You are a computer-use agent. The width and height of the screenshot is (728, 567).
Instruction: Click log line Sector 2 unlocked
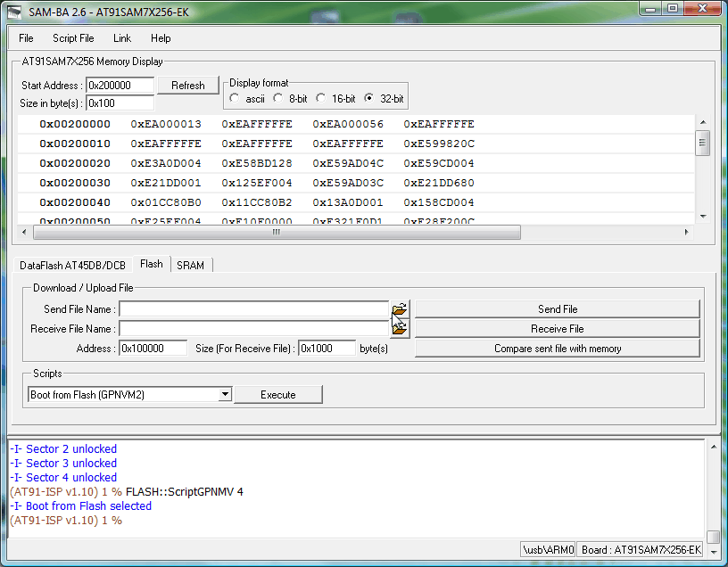(63, 448)
